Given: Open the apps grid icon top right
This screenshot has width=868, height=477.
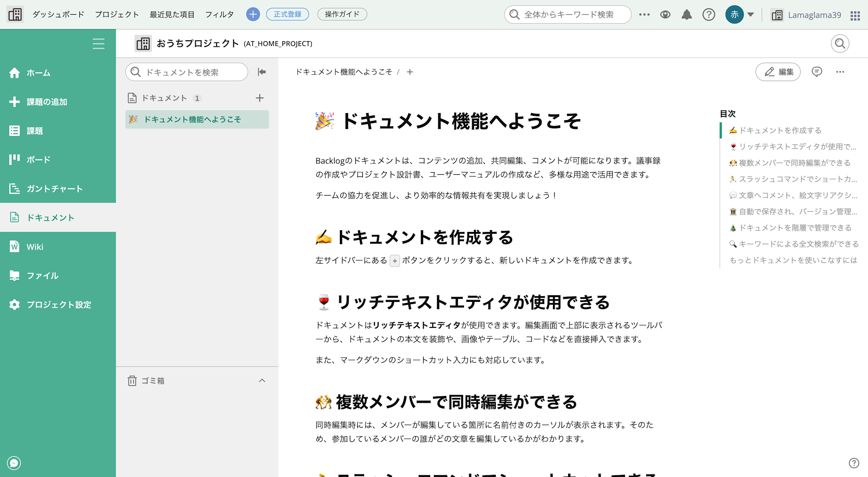Looking at the screenshot, I should point(855,14).
